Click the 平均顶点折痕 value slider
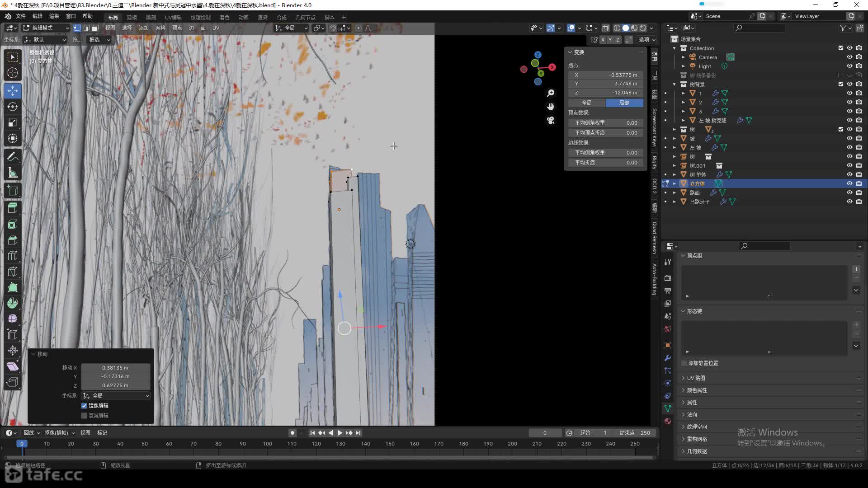The width and height of the screenshot is (868, 488). (606, 133)
